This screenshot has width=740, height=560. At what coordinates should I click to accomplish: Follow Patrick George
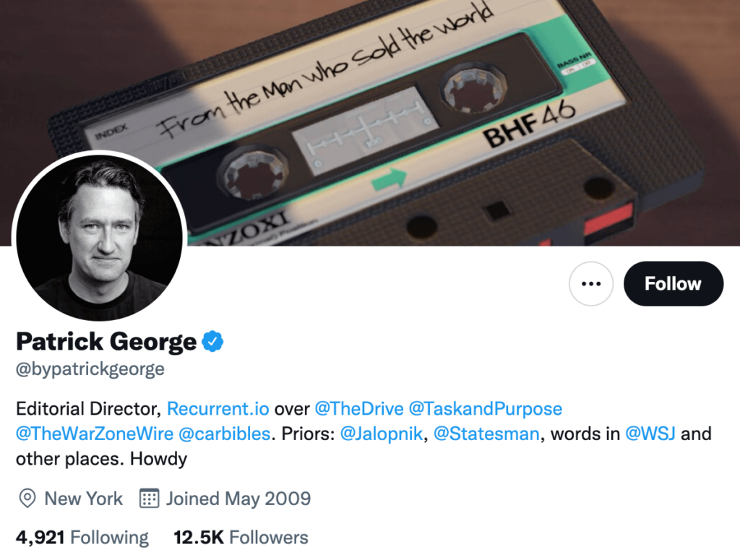coord(673,284)
